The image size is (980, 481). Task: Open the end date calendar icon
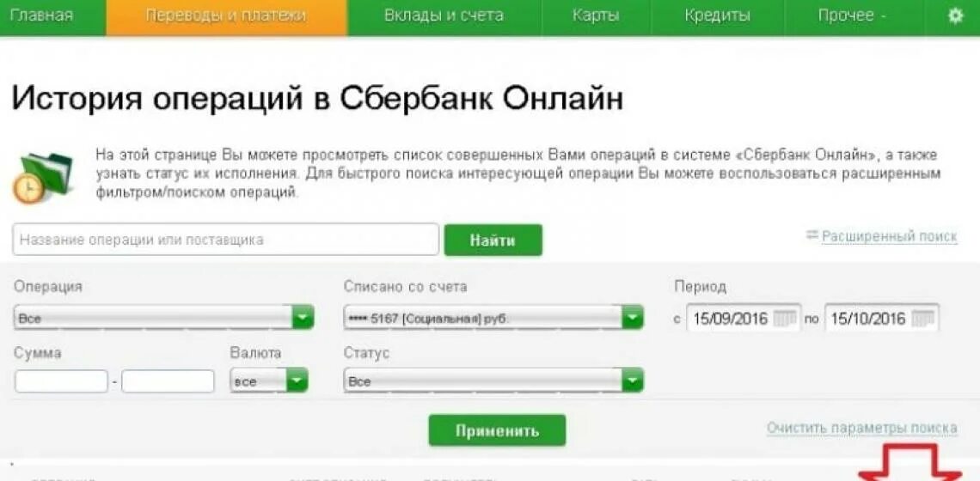pyautogui.click(x=923, y=319)
